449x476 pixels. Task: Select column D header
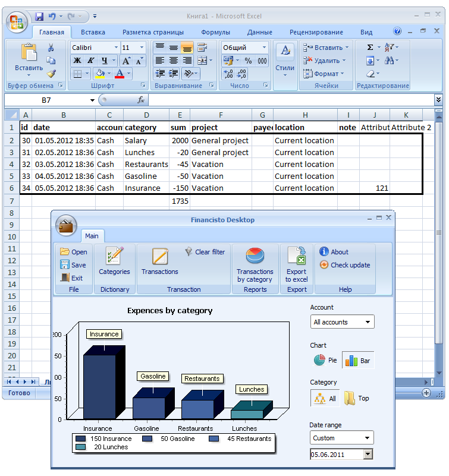point(146,115)
